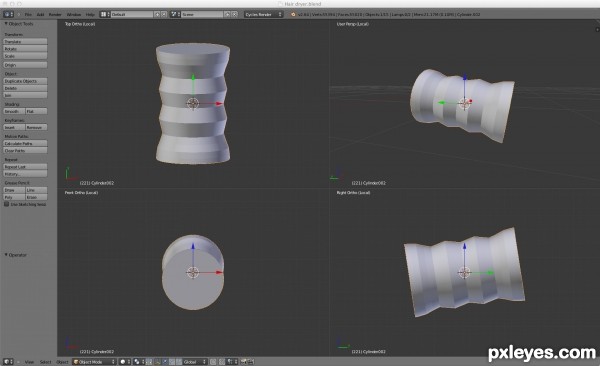Viewport: 600px width, 366px height.
Task: Open the Object Mode dropdown
Action: click(x=94, y=362)
